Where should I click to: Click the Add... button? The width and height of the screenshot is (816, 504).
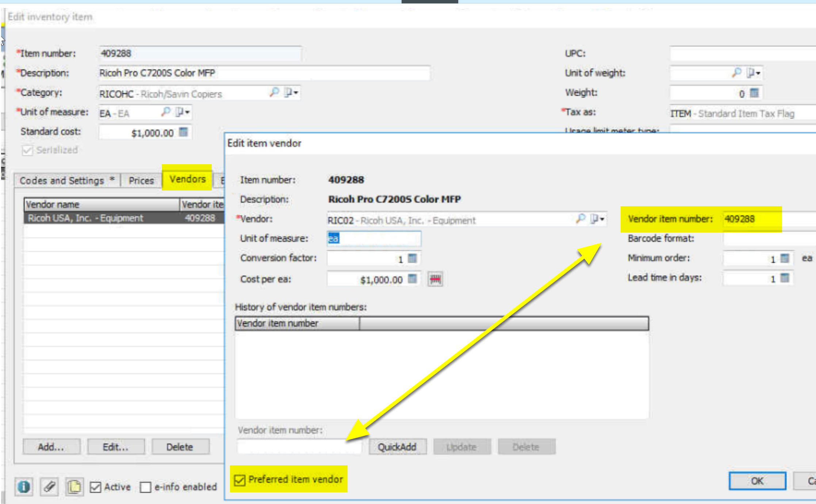click(51, 447)
